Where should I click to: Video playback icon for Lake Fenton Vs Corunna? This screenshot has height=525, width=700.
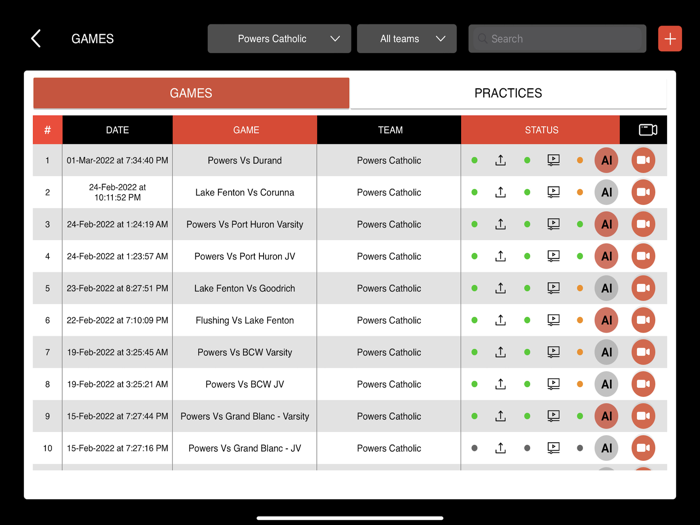554,192
